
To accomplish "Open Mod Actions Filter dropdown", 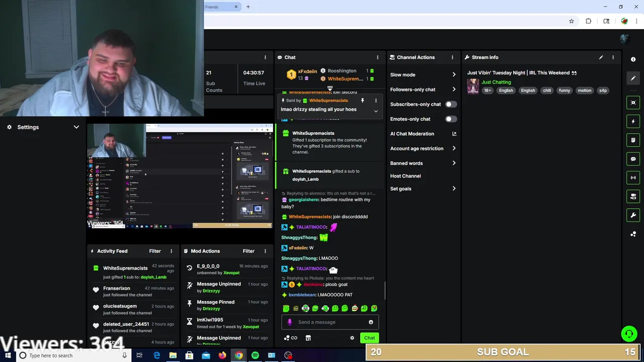I will pyautogui.click(x=249, y=251).
